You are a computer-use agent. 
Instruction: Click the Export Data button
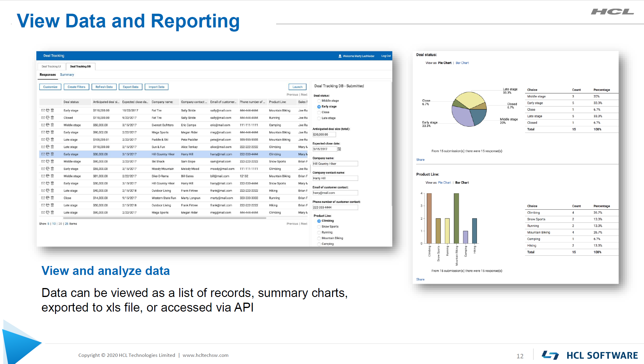[x=130, y=87]
